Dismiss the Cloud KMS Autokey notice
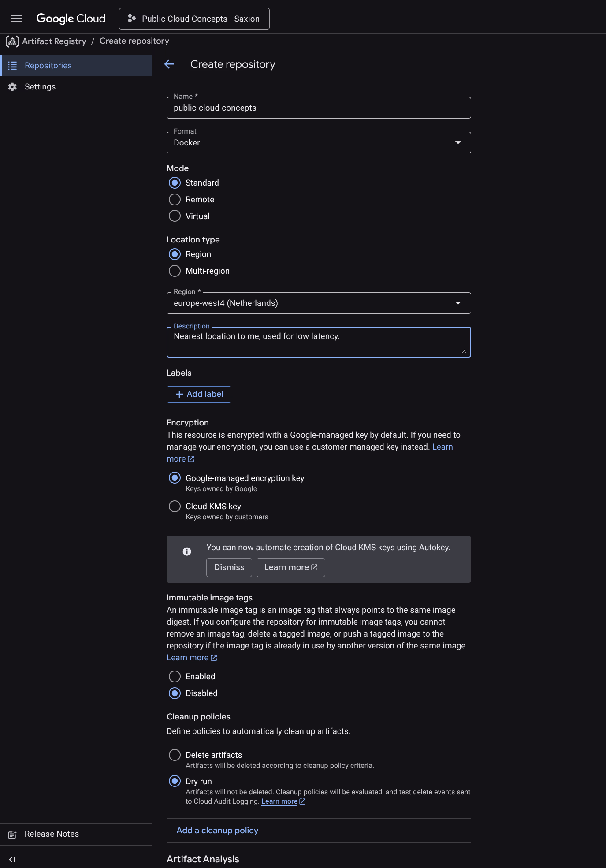606x868 pixels. [229, 567]
